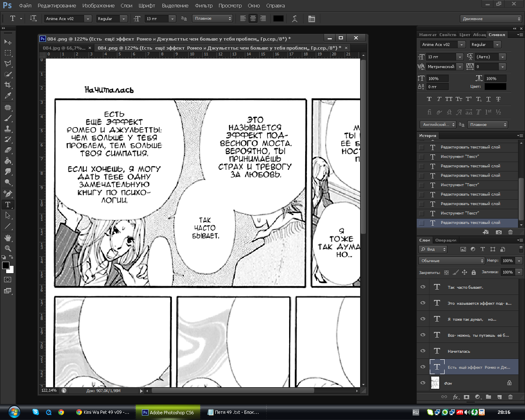Open the 'Движение' workspace dropdown
The width and height of the screenshot is (525, 420).
(x=491, y=19)
